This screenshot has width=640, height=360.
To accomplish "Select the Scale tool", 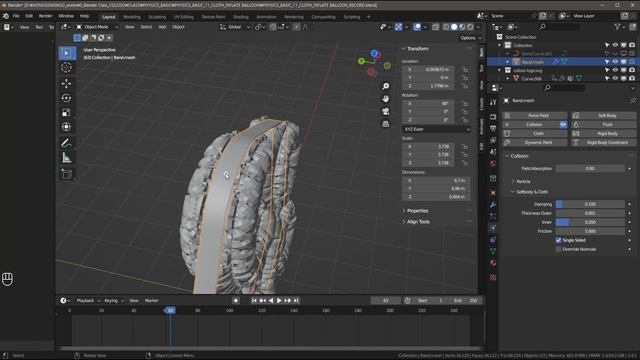I will click(67, 112).
